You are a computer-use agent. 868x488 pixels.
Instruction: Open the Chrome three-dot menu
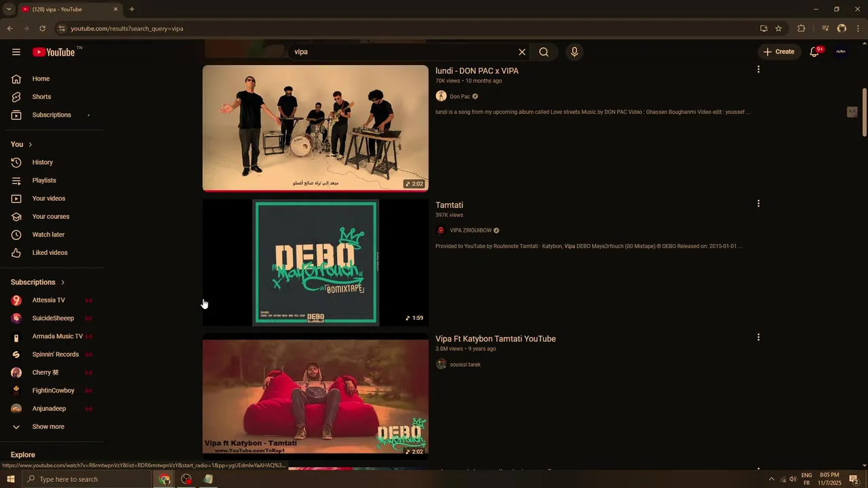(859, 28)
